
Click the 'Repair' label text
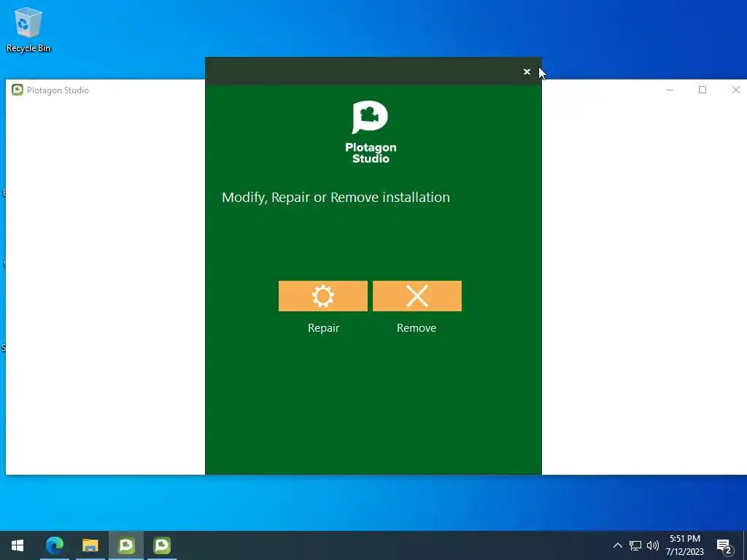tap(323, 328)
